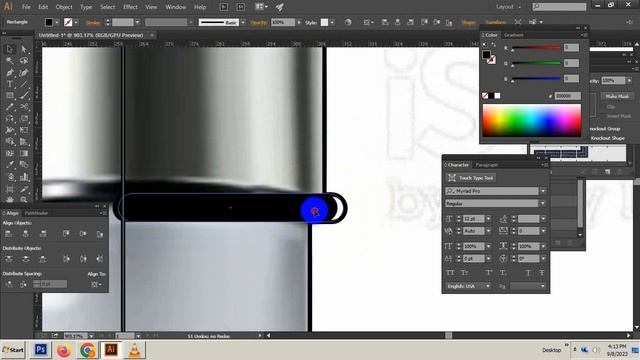Screen dimensions: 640x360
Task: Click Vertical Distribute Space icon
Action: (9, 284)
